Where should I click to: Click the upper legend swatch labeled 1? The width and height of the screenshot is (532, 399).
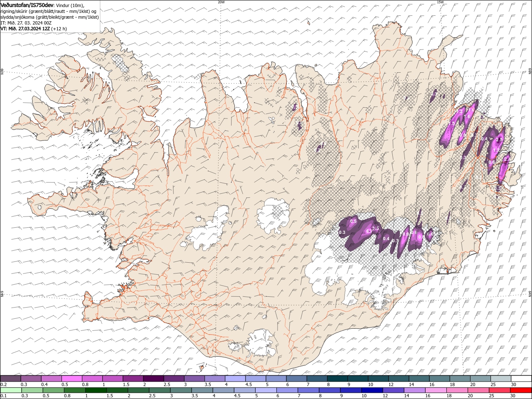[112, 379]
